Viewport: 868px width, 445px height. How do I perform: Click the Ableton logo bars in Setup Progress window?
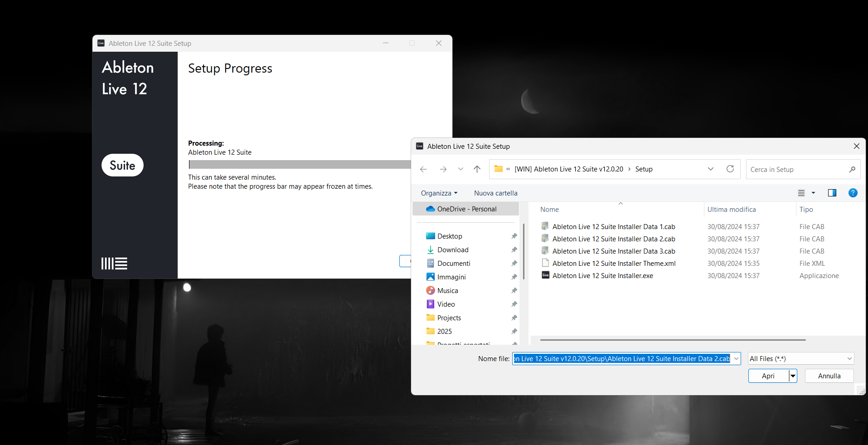click(114, 264)
